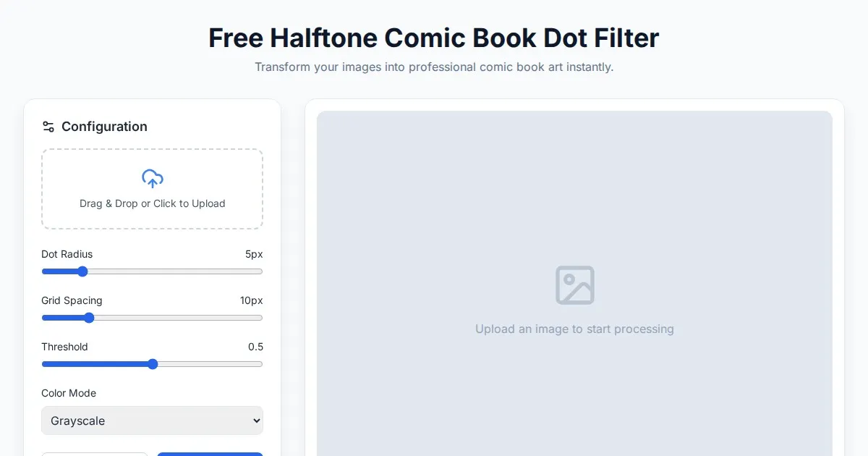Click the Configuration sliders icon
The width and height of the screenshot is (868, 456).
coord(48,127)
